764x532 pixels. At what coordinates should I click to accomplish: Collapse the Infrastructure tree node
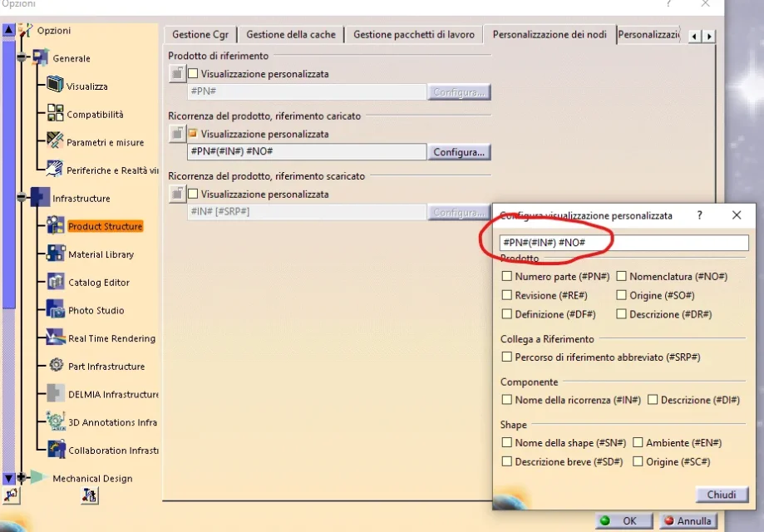[x=22, y=198]
